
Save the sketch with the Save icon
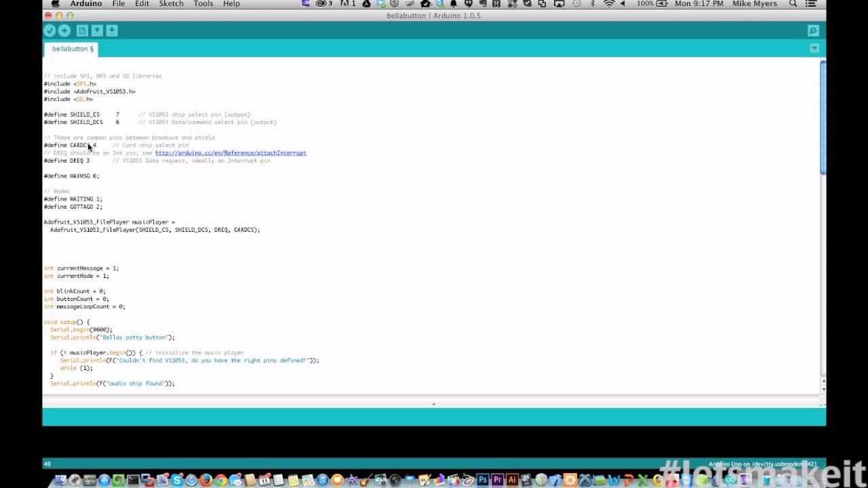(x=112, y=30)
